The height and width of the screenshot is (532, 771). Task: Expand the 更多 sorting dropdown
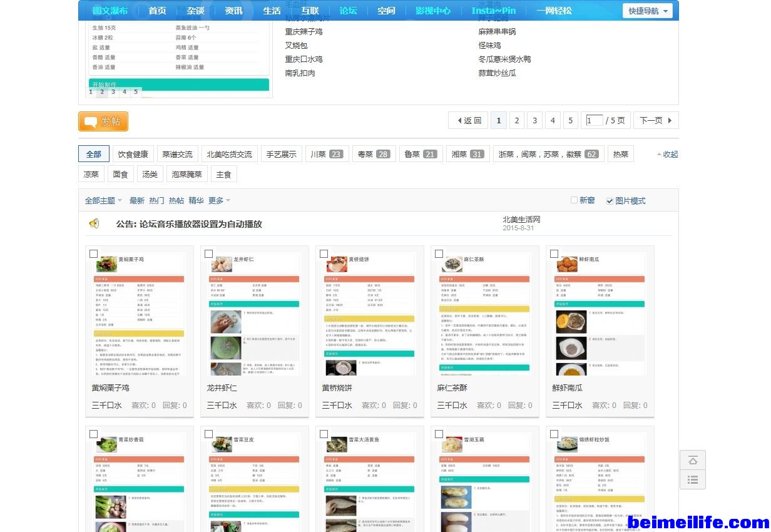[x=220, y=201]
